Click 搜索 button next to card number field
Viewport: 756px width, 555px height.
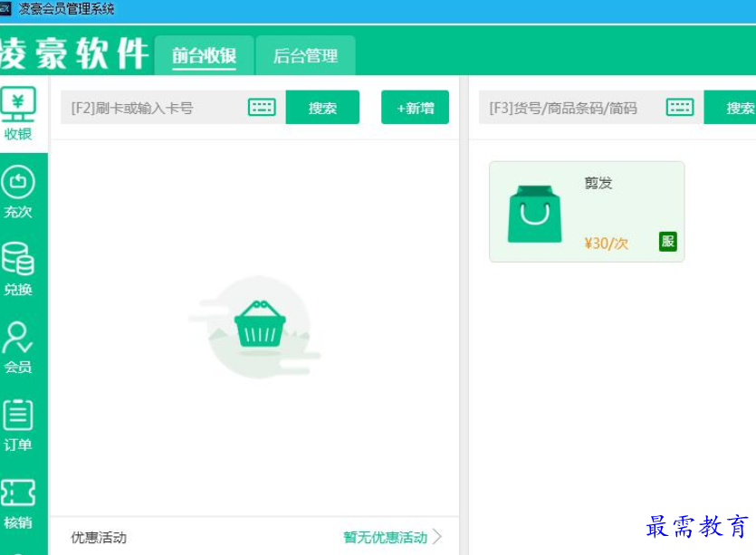click(x=322, y=107)
